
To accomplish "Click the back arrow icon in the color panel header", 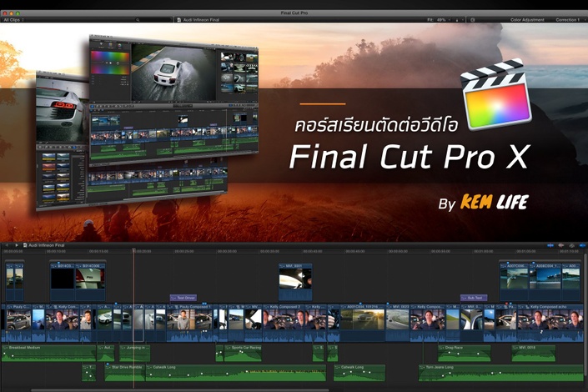I will 473,19.
